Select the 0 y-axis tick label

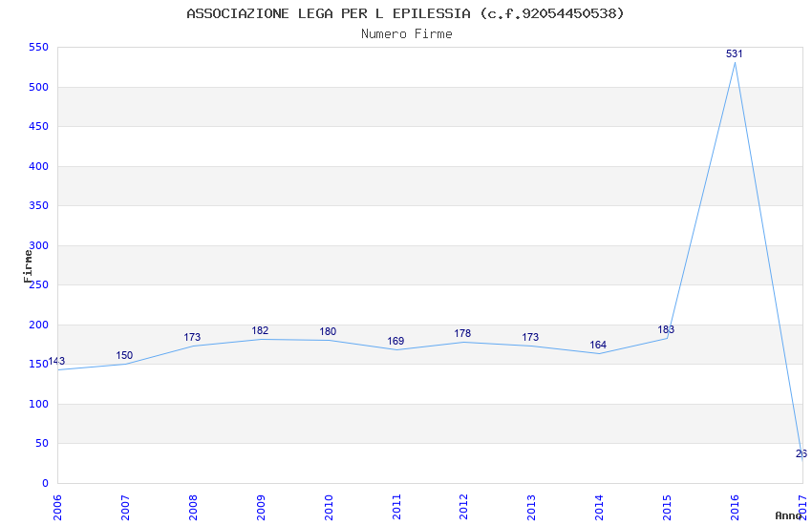click(45, 483)
